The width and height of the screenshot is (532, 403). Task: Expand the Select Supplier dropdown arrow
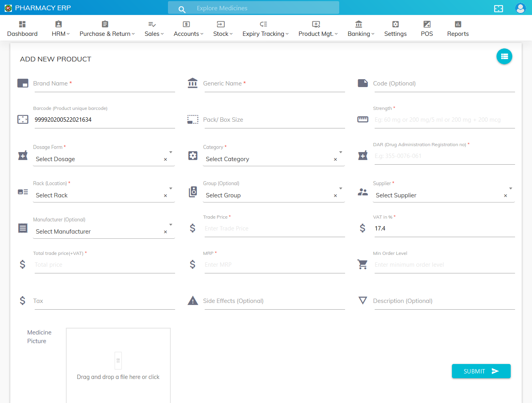510,189
